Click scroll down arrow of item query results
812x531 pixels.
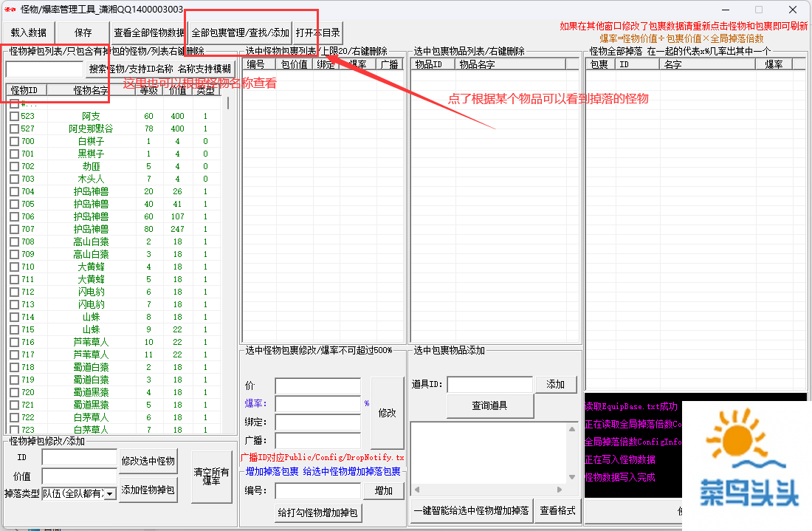point(572,477)
